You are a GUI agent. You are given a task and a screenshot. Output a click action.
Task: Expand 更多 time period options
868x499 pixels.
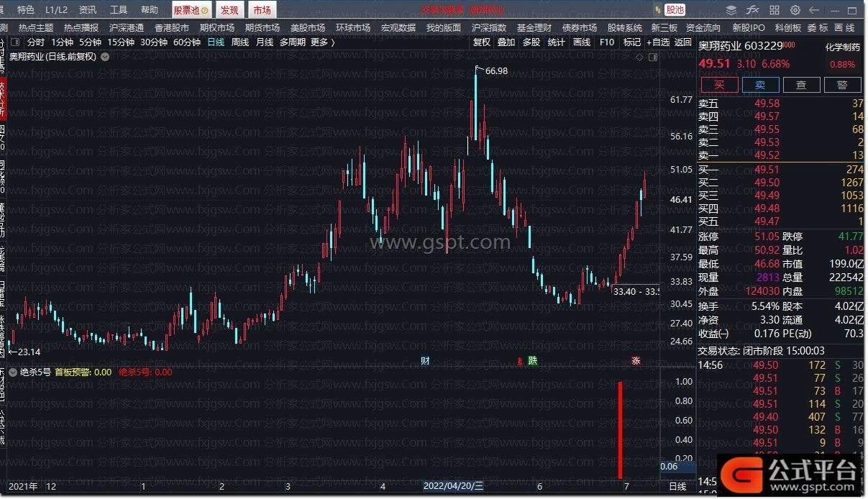point(323,42)
